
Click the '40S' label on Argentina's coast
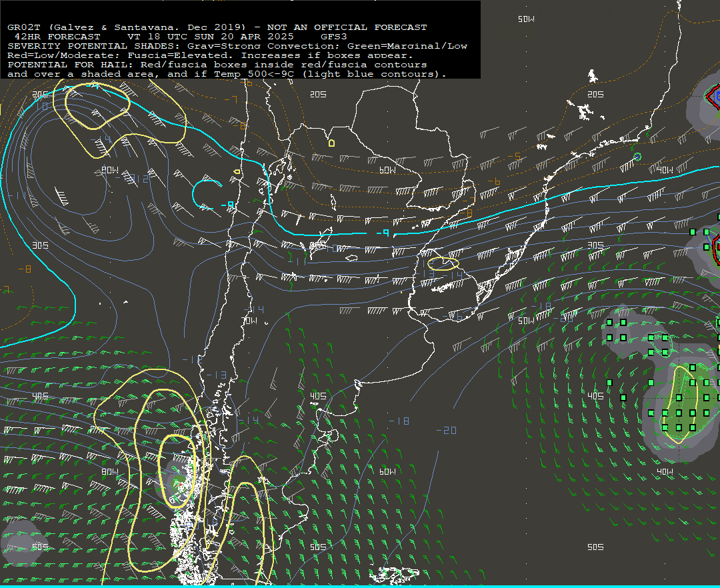click(318, 396)
